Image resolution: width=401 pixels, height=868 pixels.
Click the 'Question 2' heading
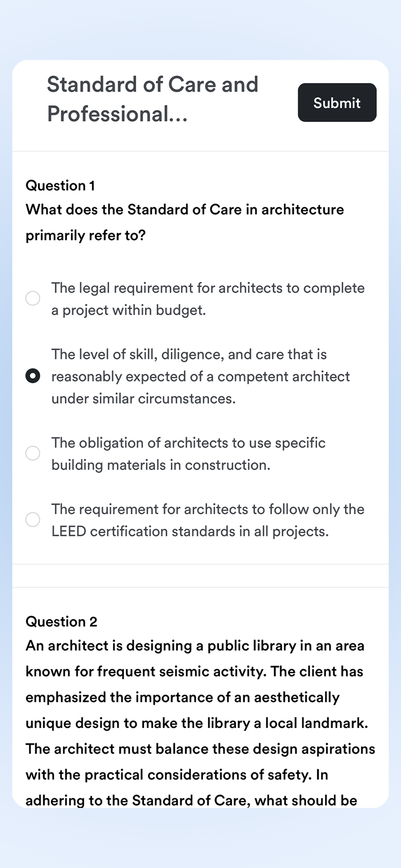pos(61,621)
